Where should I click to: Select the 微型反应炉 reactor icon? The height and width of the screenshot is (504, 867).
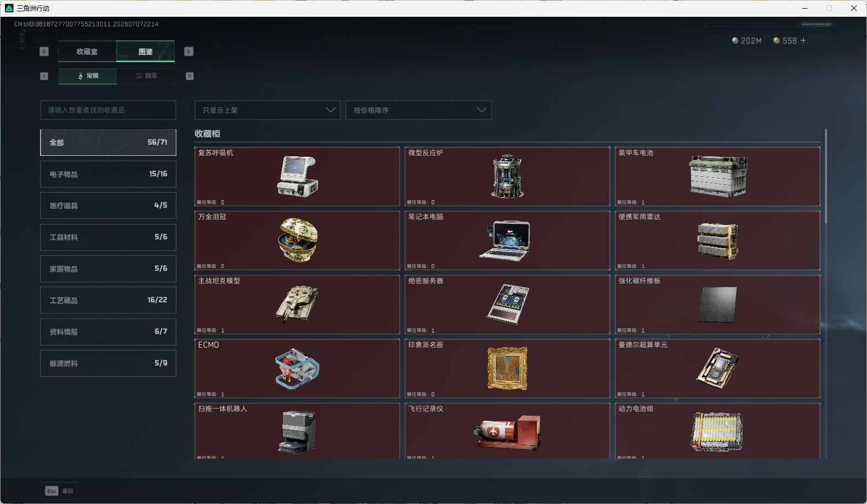point(507,176)
